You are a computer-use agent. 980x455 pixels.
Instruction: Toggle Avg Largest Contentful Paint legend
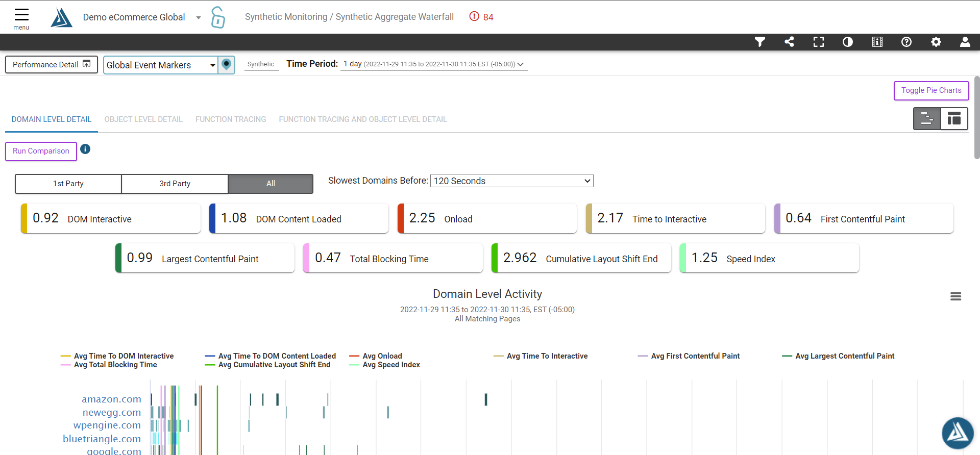coord(839,356)
